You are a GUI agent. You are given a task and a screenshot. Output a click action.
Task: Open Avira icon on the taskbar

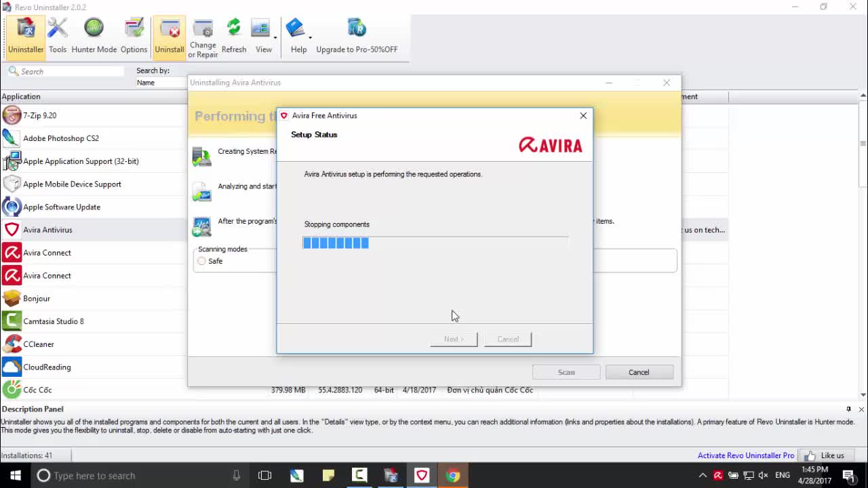pos(422,475)
